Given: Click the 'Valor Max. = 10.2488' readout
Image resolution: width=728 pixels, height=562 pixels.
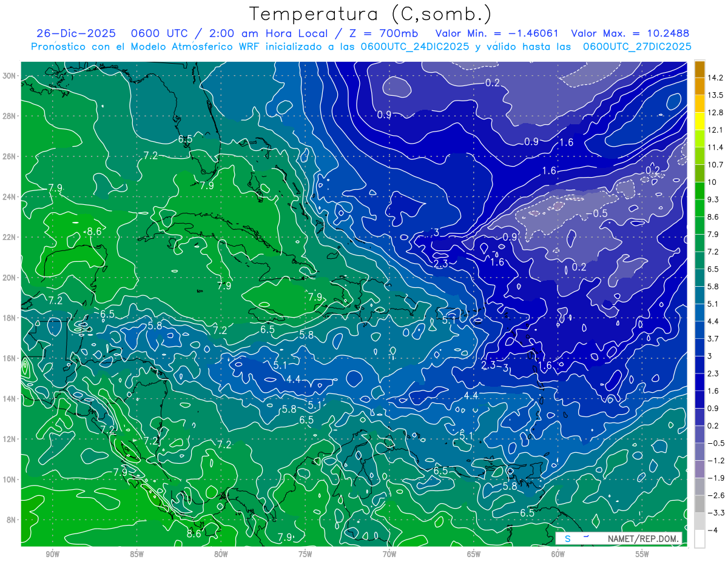Looking at the screenshot, I should click(x=630, y=33).
